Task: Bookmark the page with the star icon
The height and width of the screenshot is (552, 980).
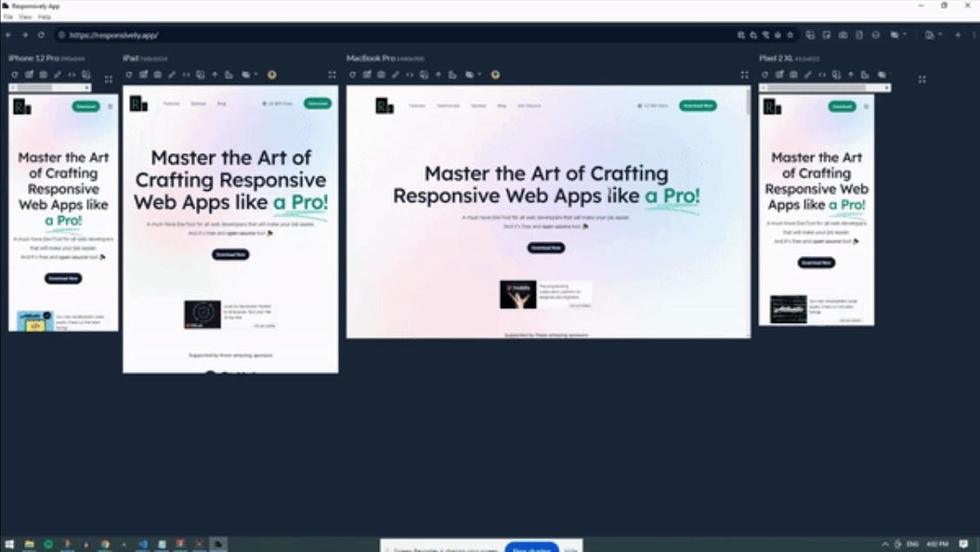Action: 790,35
